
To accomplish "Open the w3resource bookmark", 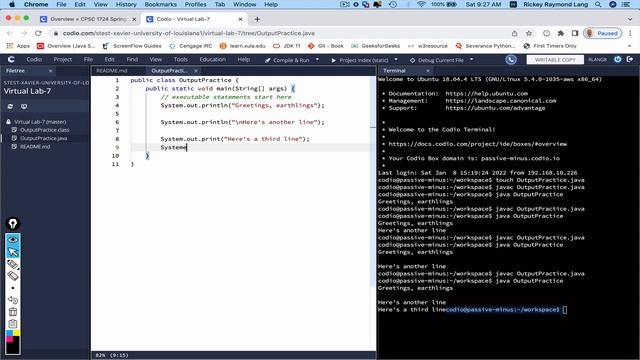I will (x=427, y=46).
